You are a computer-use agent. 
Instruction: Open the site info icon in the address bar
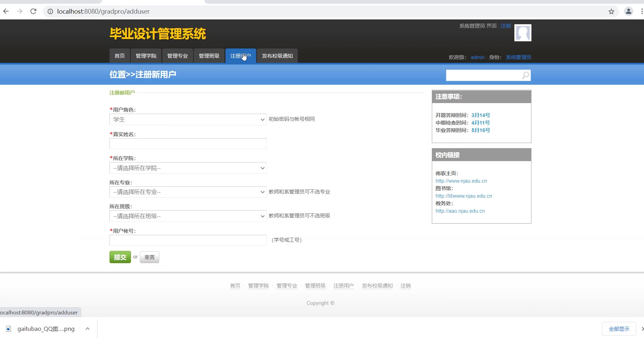[50, 12]
